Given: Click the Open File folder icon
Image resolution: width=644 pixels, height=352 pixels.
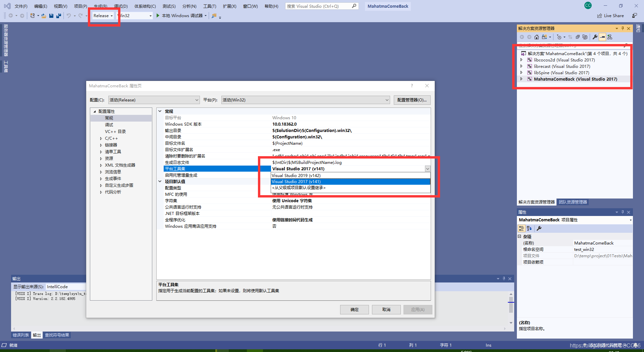Looking at the screenshot, I should (44, 15).
